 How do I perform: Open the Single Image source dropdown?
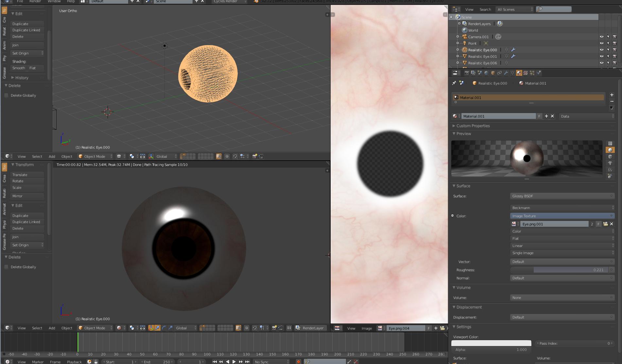click(562, 253)
